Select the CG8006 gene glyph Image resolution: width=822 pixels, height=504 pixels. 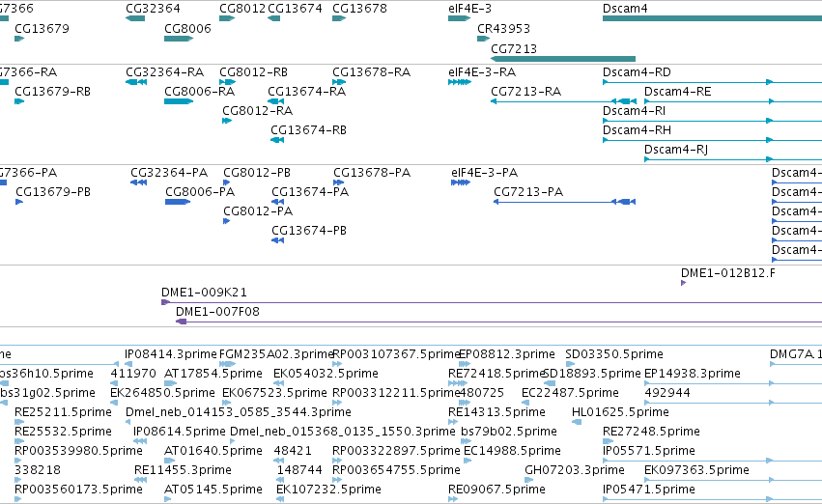coord(179,39)
